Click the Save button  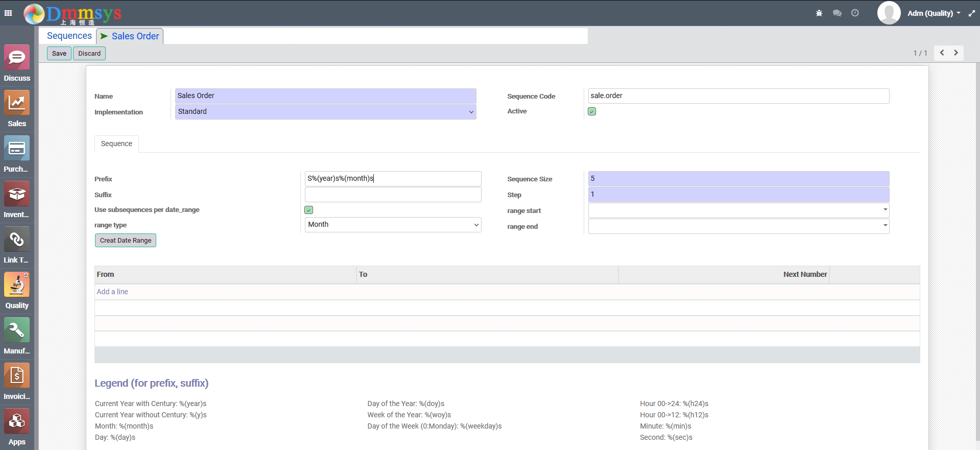59,53
